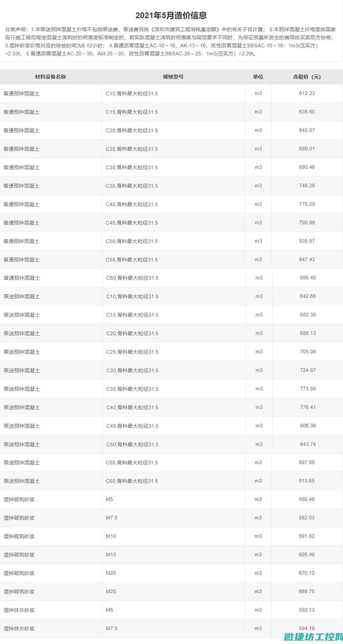
Task: Click the 材料设备名称 column header
Action: click(x=50, y=77)
